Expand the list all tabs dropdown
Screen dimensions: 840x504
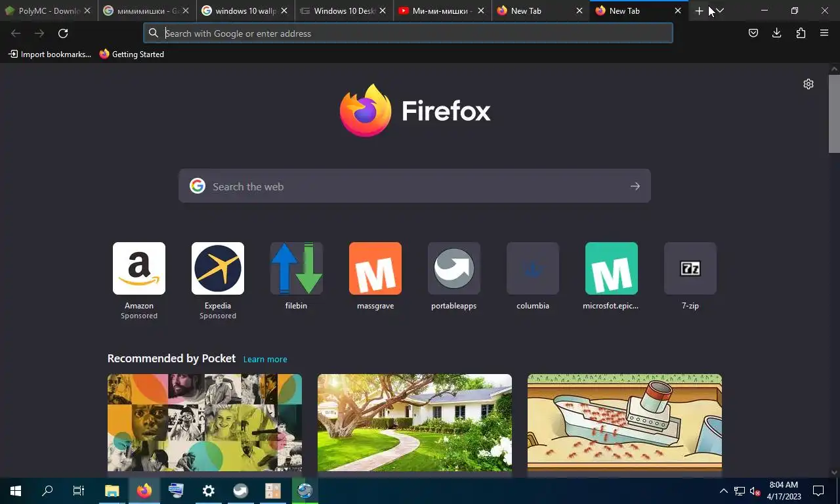(720, 10)
